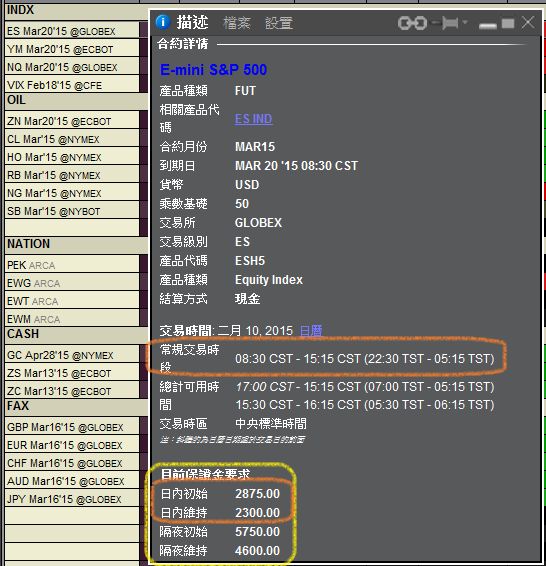Select CL Mar'15 @NYMEX row
The image size is (546, 566).
(72, 139)
